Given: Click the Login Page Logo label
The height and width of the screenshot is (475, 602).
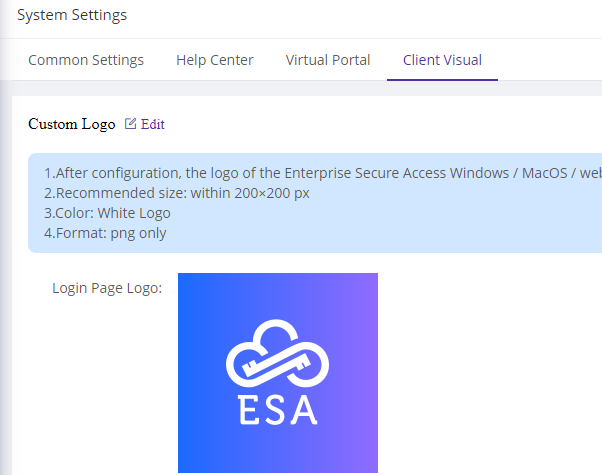Looking at the screenshot, I should click(107, 288).
